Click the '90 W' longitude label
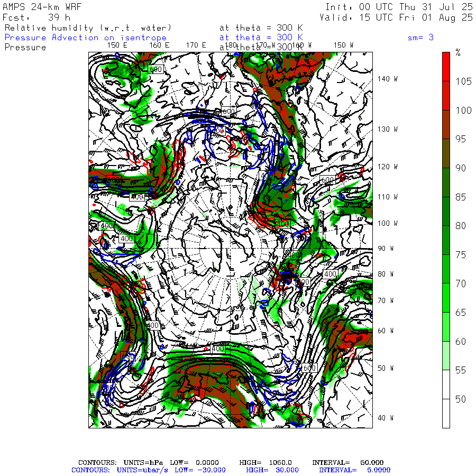Screen dimensions: 476x476 (x=386, y=249)
